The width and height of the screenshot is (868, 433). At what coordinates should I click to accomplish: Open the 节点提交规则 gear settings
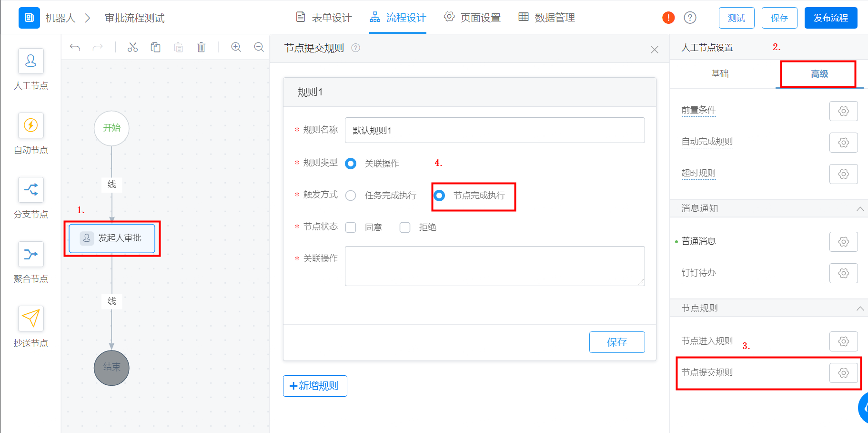[x=844, y=373]
